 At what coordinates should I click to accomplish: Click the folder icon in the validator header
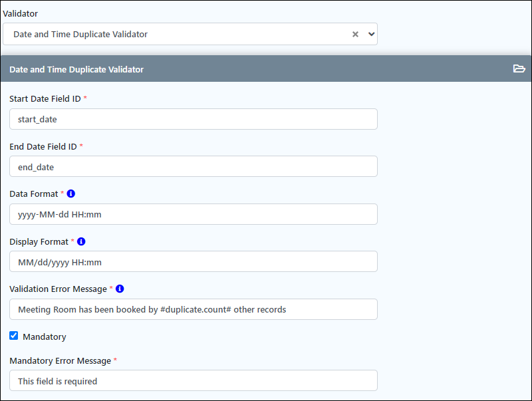click(x=519, y=69)
